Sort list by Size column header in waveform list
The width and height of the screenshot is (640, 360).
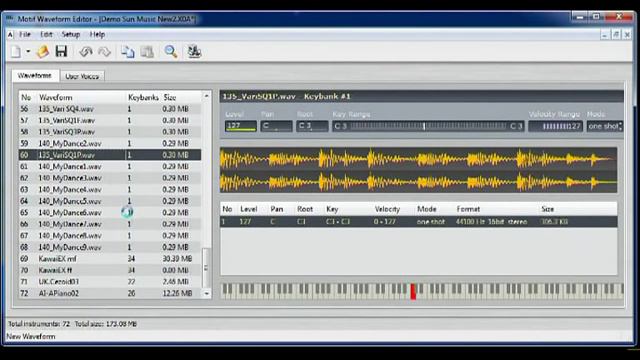[170, 98]
